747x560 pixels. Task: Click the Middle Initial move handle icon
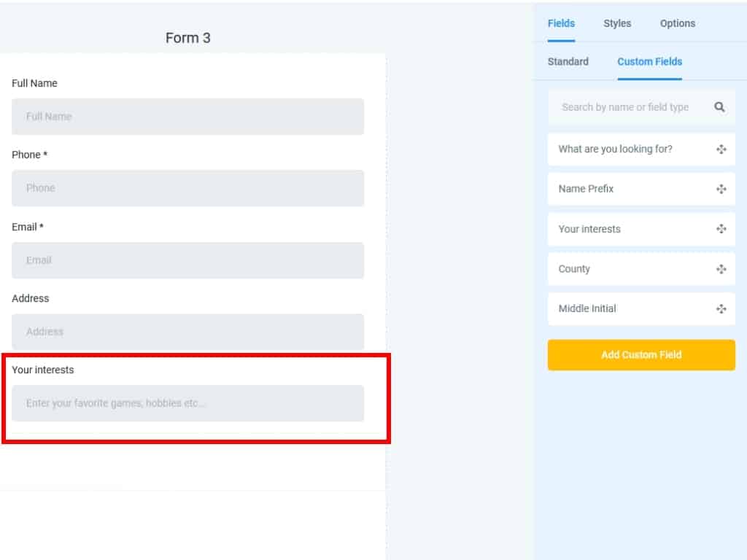721,309
